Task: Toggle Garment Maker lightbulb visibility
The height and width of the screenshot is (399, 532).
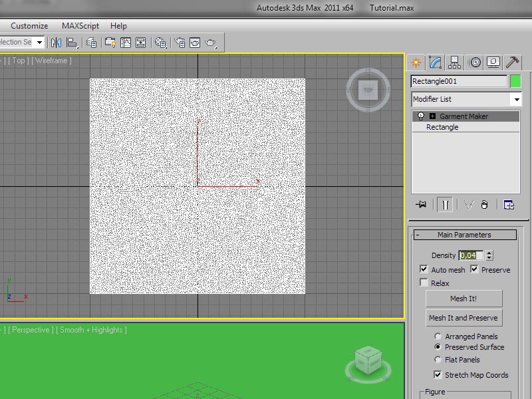Action: [x=421, y=116]
